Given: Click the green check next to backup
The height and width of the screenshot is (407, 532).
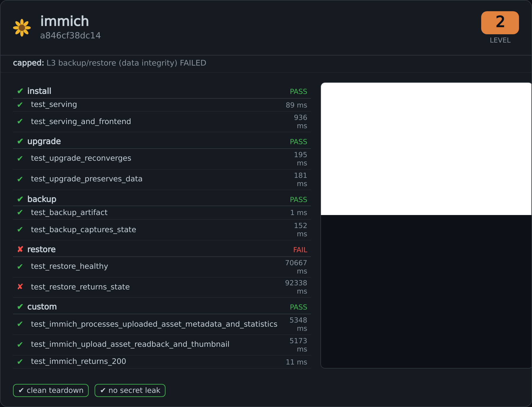Looking at the screenshot, I should pos(20,199).
